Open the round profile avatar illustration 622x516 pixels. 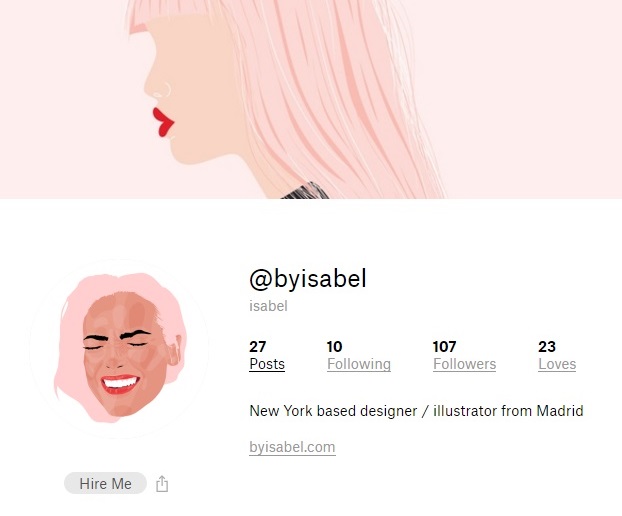pos(119,348)
